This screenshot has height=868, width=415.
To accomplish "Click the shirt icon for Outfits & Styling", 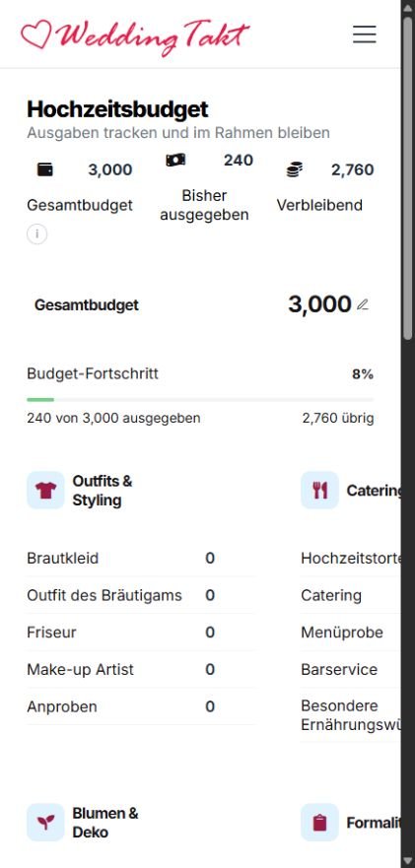I will (x=46, y=490).
